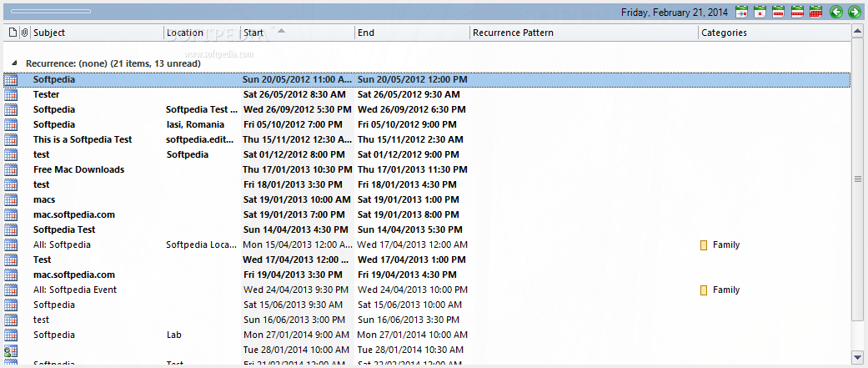Click end time Sun 16/06/2013 3:30 PM

point(409,320)
